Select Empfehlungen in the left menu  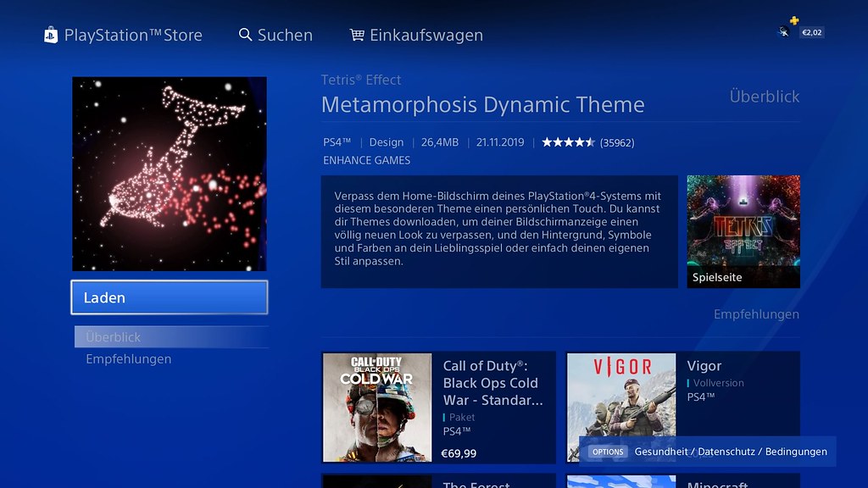tap(129, 359)
